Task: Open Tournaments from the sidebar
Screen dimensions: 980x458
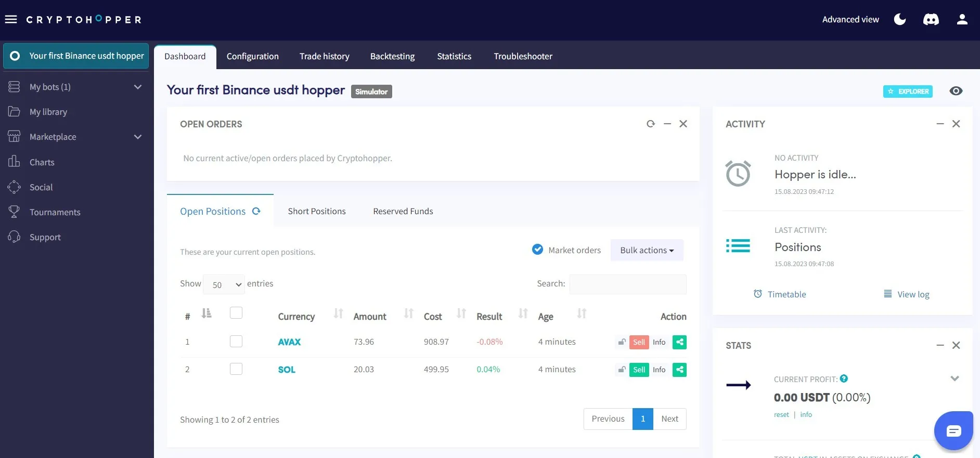Action: [x=55, y=212]
